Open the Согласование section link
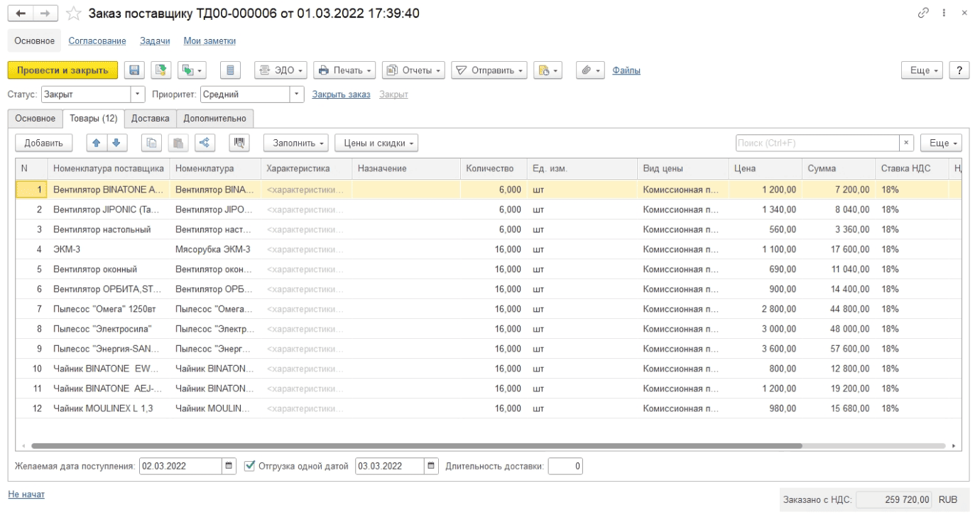 tap(97, 41)
